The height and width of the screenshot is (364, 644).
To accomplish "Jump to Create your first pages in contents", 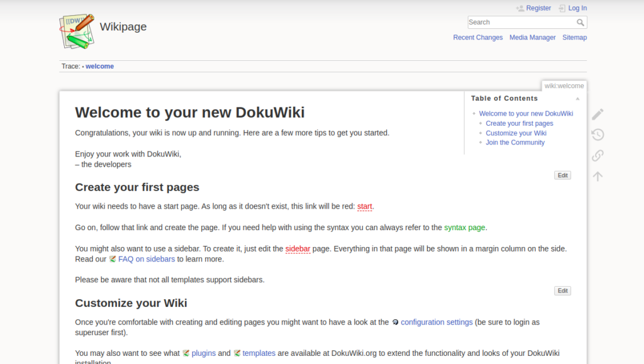I will (519, 123).
